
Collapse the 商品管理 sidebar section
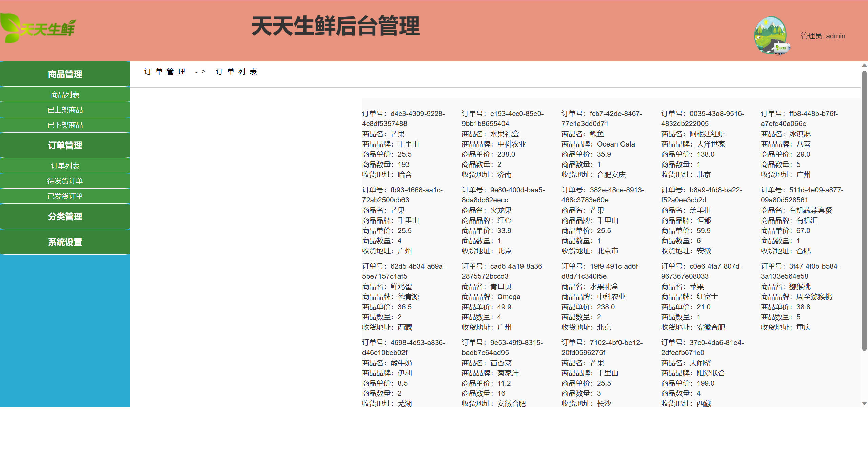click(65, 74)
